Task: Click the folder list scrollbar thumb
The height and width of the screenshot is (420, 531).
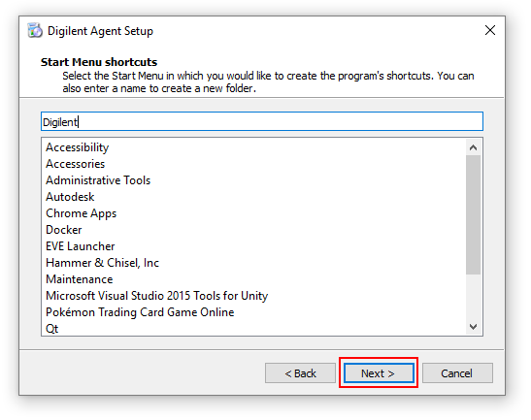Action: 473,214
